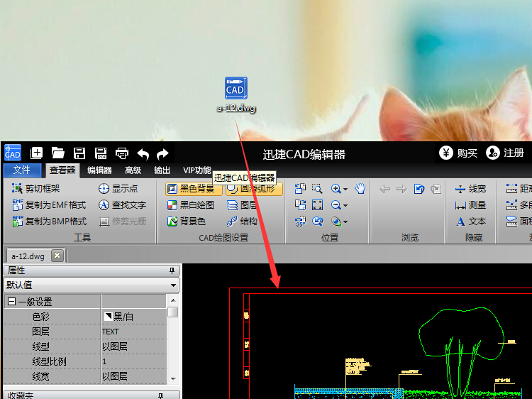Toggle 黑白绘图 black and white drawing
Screen dimensions: 532x399
pyautogui.click(x=191, y=205)
